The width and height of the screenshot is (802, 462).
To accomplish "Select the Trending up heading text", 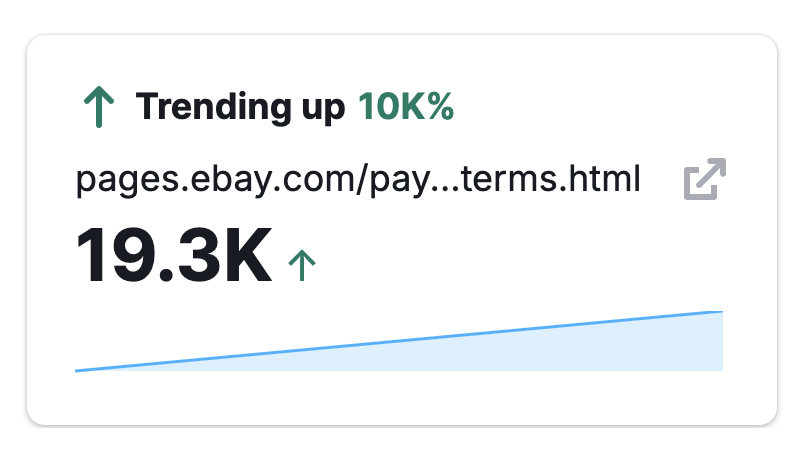I will point(241,107).
